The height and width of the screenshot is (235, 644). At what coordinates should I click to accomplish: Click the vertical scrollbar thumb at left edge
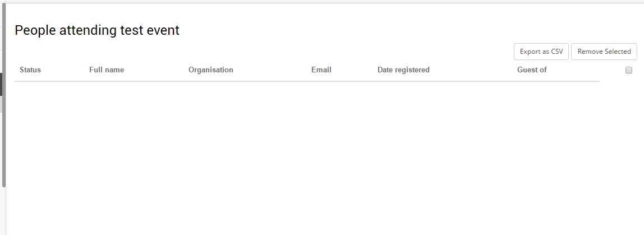pos(4,94)
